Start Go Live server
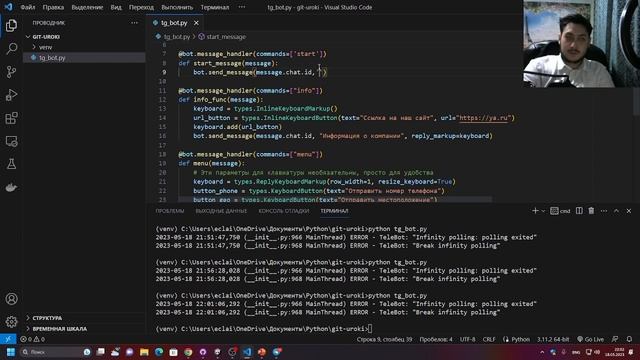The image size is (640, 360). 591,339
